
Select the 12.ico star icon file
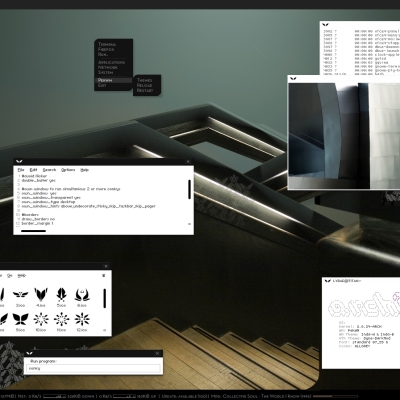[82, 322]
